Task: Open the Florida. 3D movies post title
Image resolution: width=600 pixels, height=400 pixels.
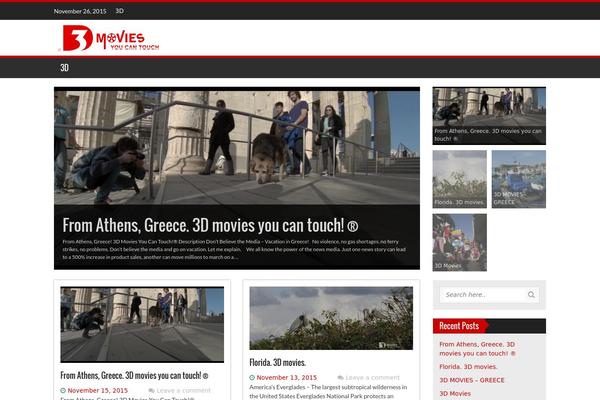Action: (x=277, y=362)
